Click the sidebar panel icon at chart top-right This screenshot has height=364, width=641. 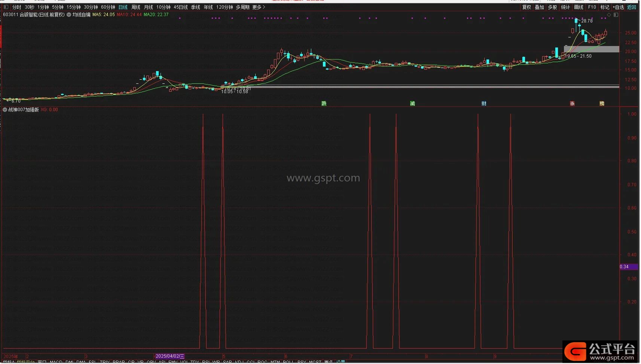point(616,15)
